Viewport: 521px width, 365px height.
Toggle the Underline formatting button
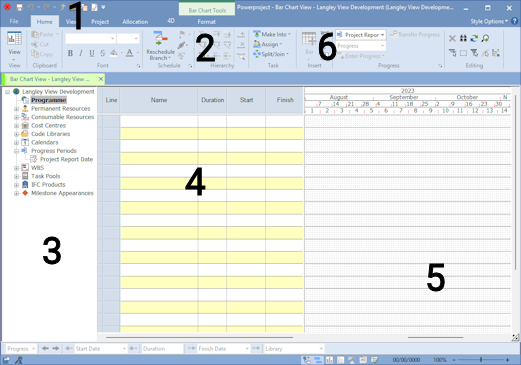click(x=92, y=53)
